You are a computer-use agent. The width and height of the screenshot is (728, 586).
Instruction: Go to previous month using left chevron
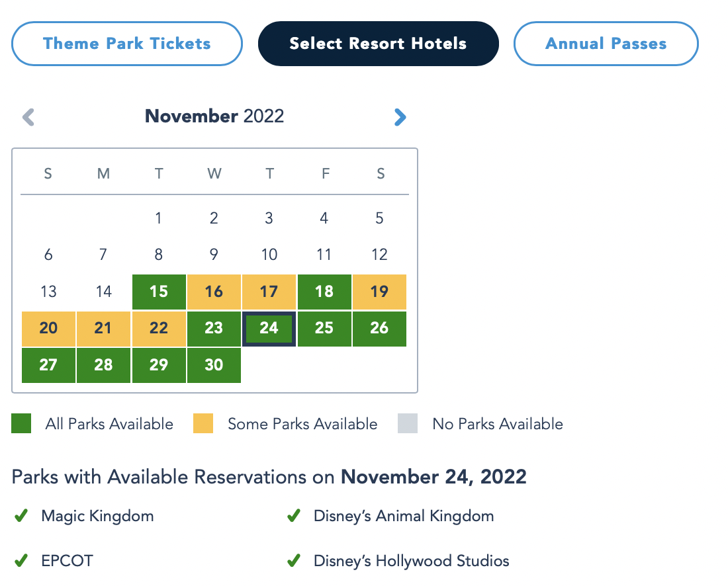(x=28, y=117)
